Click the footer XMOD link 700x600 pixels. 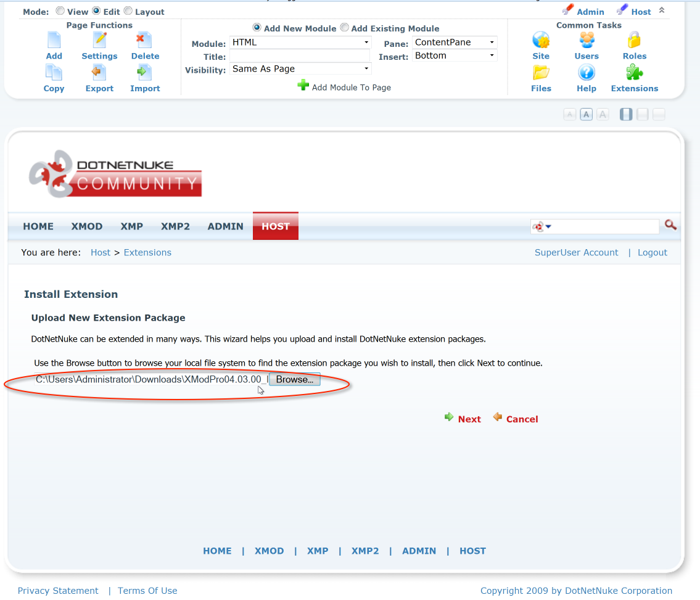pos(269,551)
